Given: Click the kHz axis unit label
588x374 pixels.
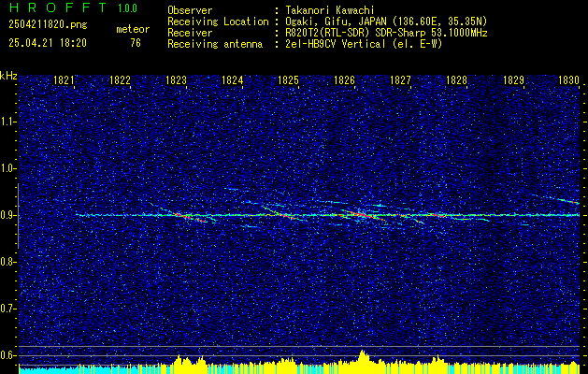Looking at the screenshot, I should click(x=8, y=76).
